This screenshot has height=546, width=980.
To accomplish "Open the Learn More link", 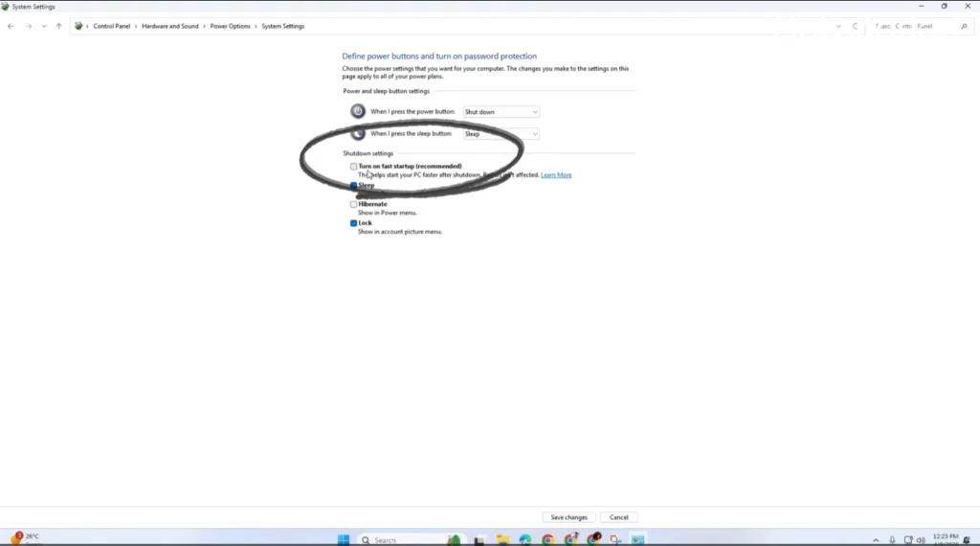I will [x=556, y=175].
